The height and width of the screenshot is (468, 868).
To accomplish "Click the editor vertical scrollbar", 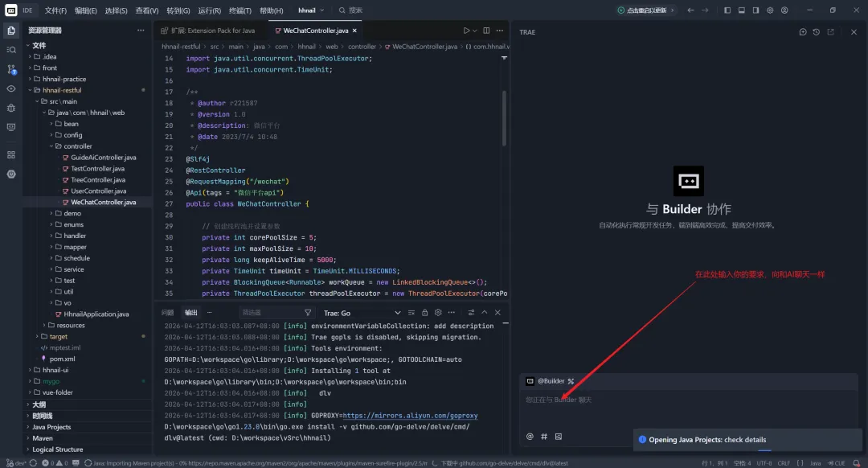I will click(504, 118).
